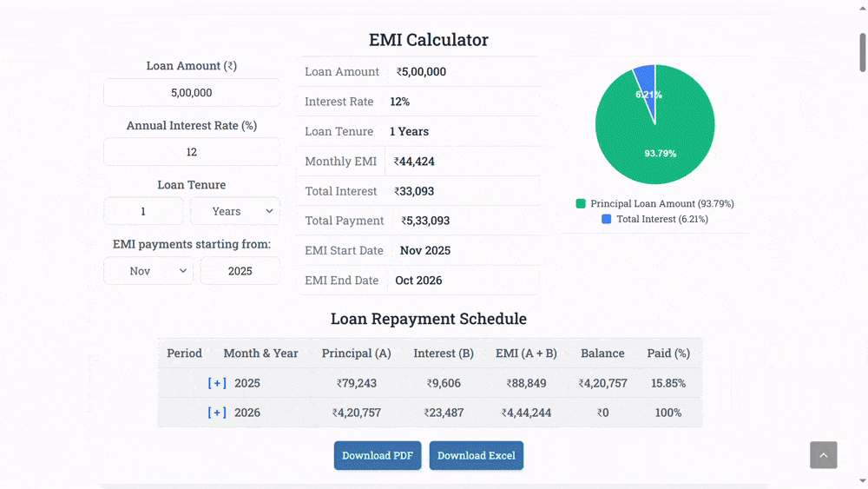Click the scroll-to-top arrow button
This screenshot has width=868, height=489.
pyautogui.click(x=823, y=454)
